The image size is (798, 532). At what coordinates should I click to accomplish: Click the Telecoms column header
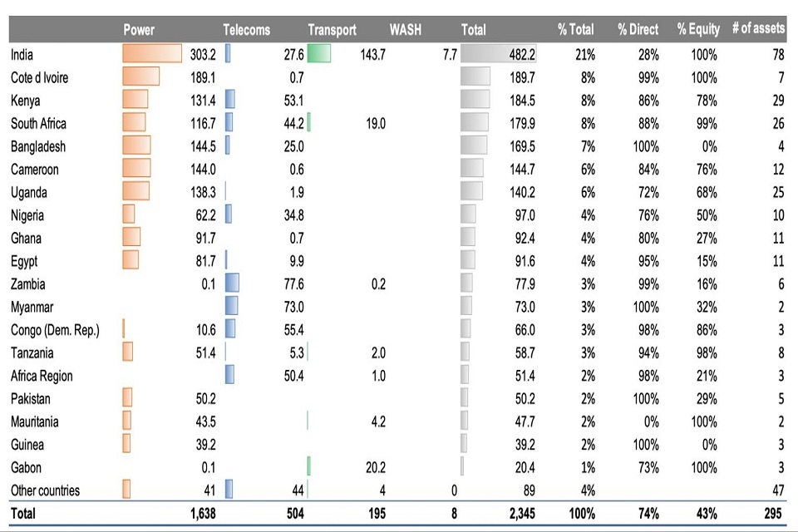(246, 30)
